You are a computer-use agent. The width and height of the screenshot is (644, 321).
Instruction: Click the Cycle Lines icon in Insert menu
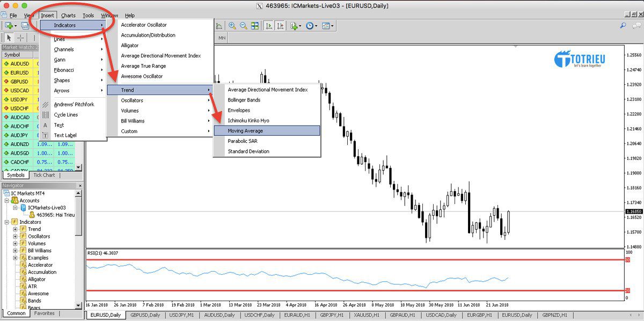(x=46, y=115)
